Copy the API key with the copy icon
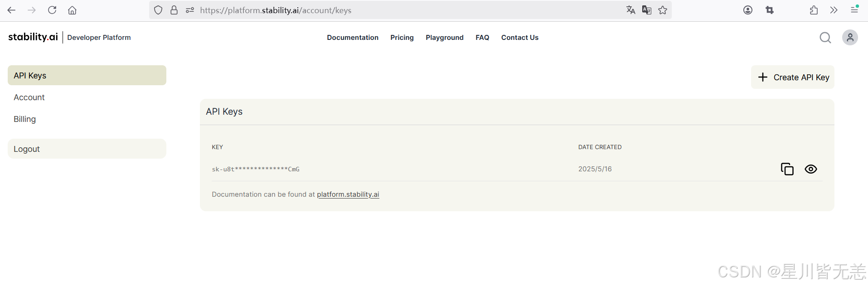This screenshot has height=286, width=868. point(787,169)
